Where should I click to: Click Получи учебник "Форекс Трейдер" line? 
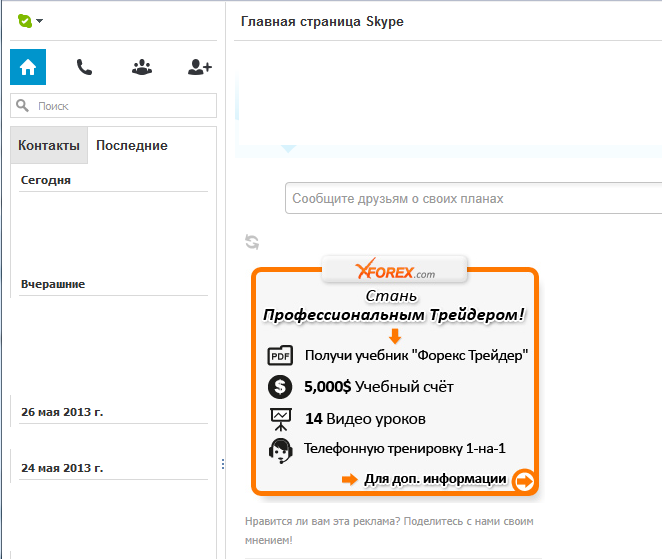pos(416,355)
